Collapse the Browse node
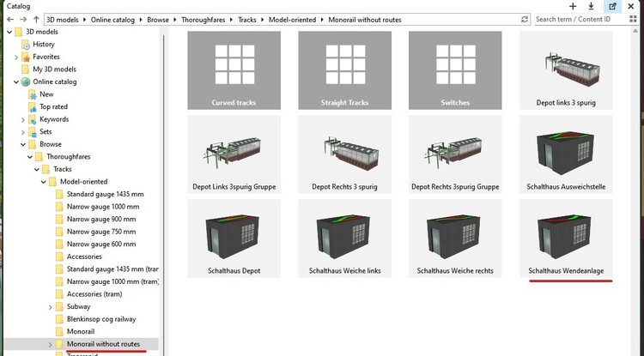This screenshot has height=356, width=644. [x=23, y=144]
